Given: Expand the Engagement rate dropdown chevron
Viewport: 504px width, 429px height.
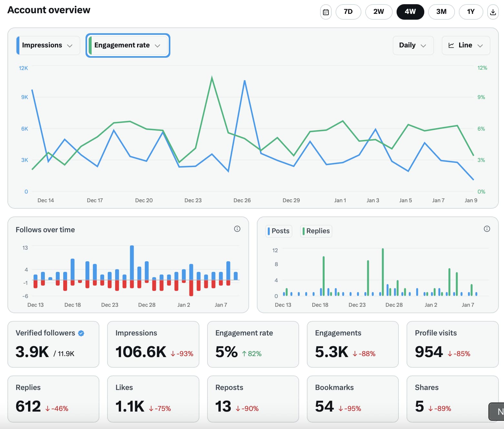Looking at the screenshot, I should [158, 45].
